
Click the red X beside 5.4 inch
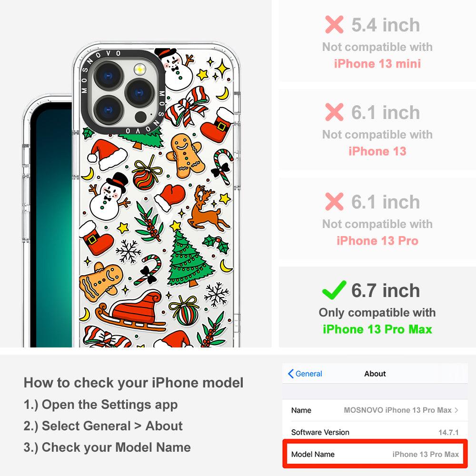pos(334,24)
